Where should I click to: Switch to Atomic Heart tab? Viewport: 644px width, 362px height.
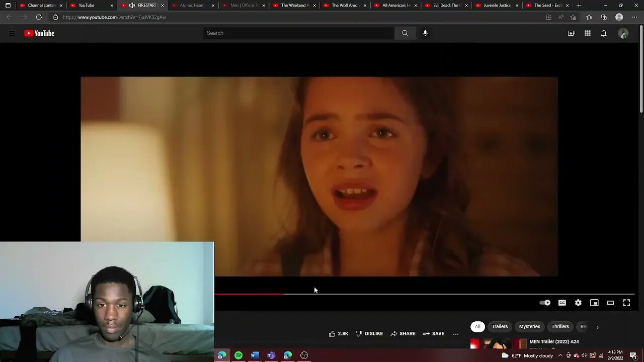192,6
